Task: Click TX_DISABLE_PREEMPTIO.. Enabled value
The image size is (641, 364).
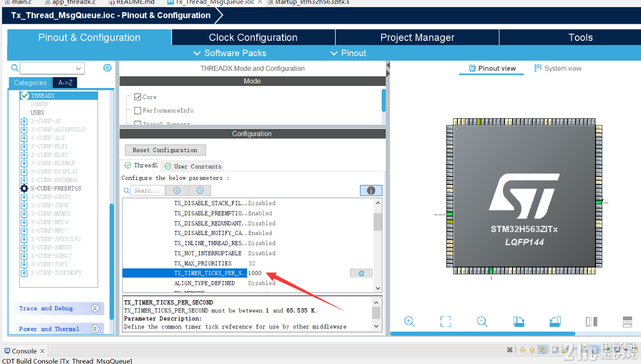Action: click(260, 213)
